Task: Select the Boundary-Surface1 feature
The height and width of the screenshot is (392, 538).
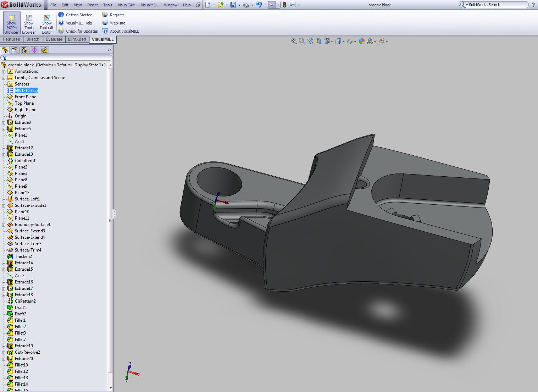Action: pyautogui.click(x=32, y=225)
